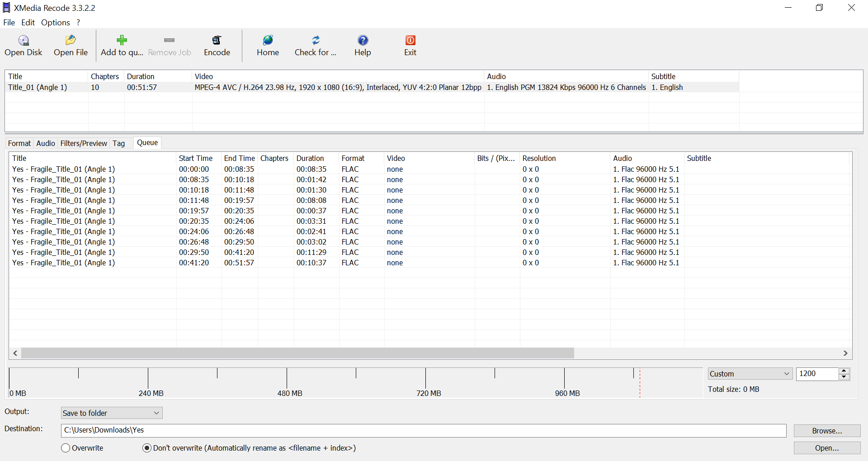Expand the Save to folder dropdown
Image resolution: width=868 pixels, height=461 pixels.
[112, 413]
